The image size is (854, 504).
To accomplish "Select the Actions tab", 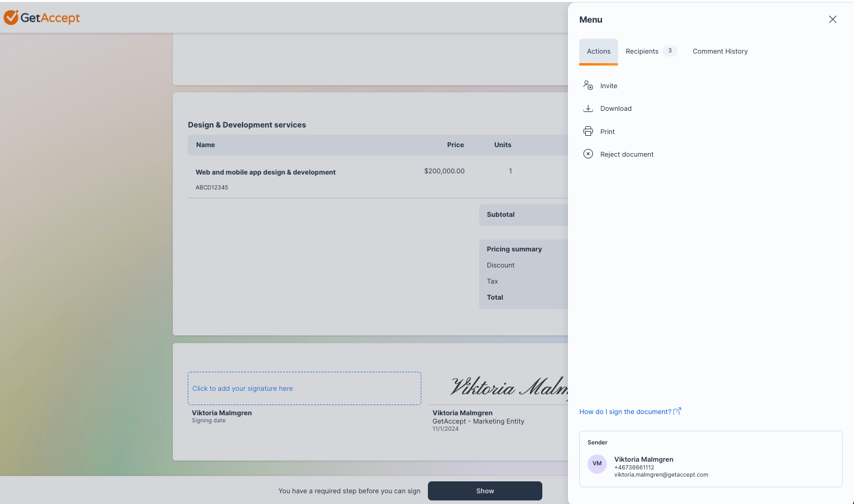I will pyautogui.click(x=598, y=51).
